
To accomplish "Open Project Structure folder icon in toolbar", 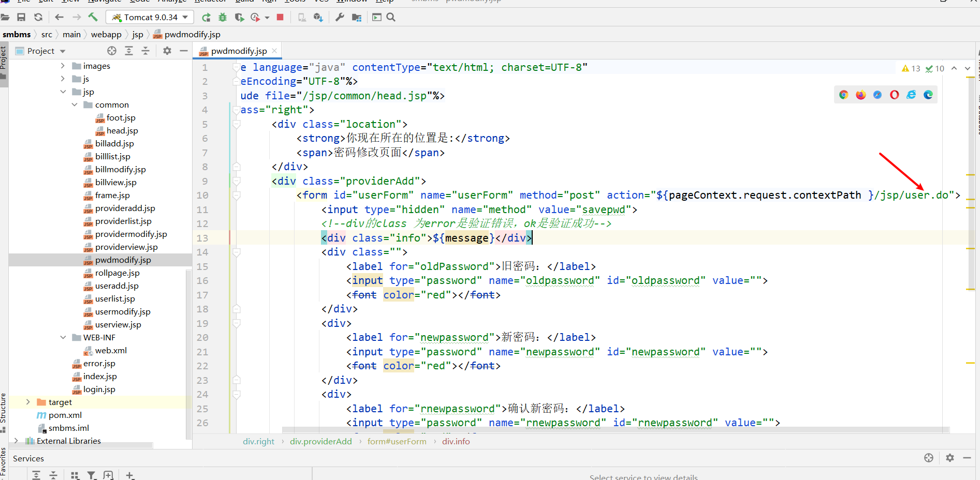I will (356, 17).
